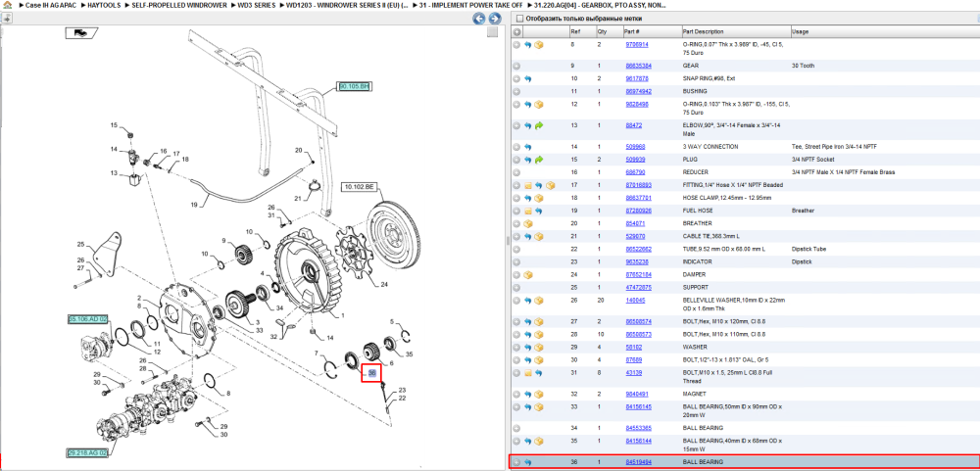Click the box icon for Ref 32 MAGNET

click(539, 395)
